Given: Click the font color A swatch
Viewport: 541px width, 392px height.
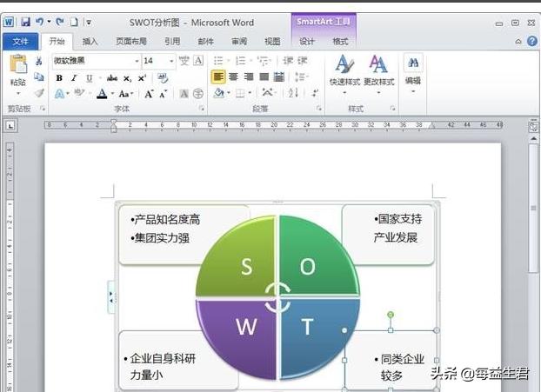Looking at the screenshot, I should [x=101, y=94].
